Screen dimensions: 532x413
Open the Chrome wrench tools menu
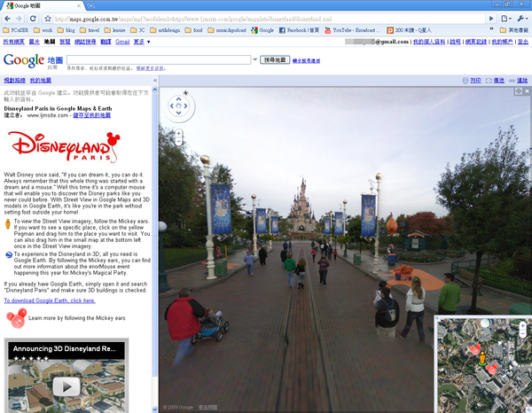pyautogui.click(x=521, y=19)
